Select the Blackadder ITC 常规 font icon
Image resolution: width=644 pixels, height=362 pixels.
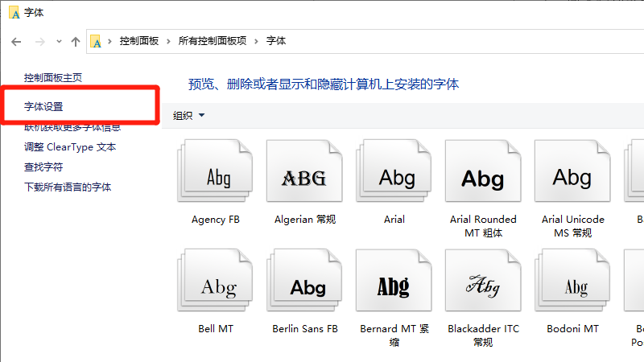(x=483, y=280)
